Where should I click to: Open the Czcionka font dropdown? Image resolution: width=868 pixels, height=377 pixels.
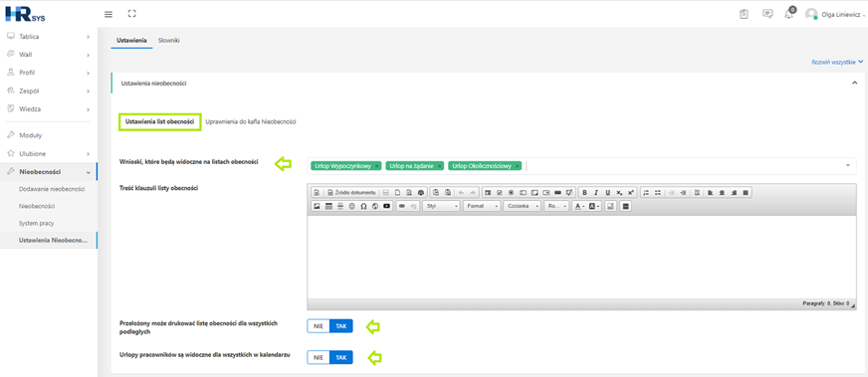[522, 206]
